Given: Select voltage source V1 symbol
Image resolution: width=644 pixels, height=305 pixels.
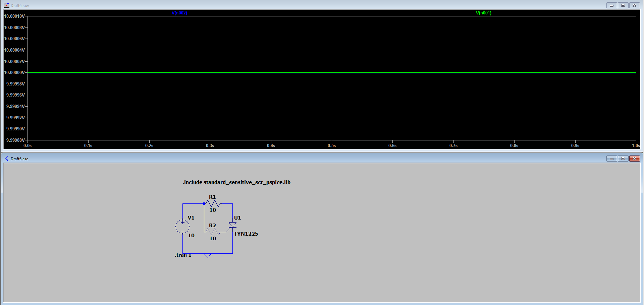Looking at the screenshot, I should [182, 227].
